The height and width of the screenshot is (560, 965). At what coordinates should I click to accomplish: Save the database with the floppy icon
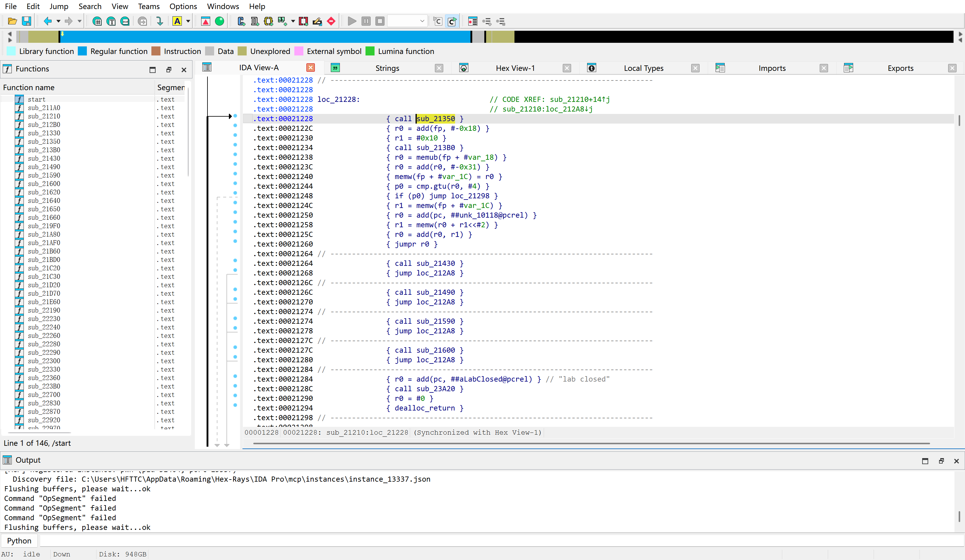point(27,21)
